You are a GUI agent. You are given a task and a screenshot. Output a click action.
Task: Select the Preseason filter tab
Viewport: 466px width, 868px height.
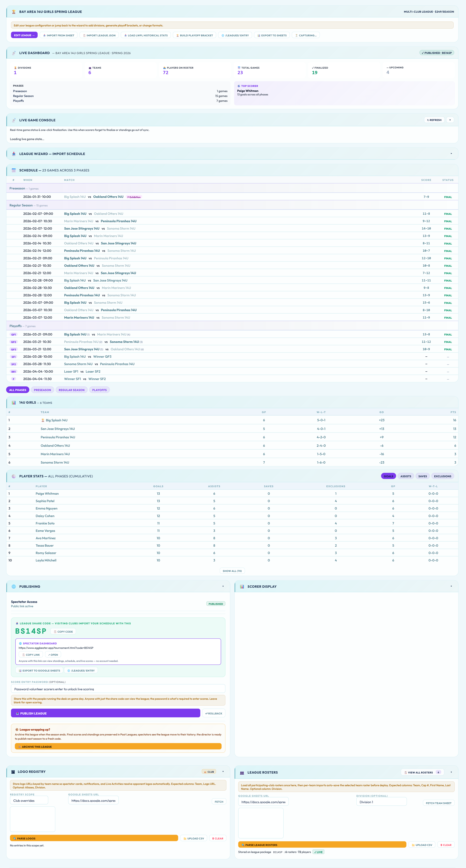[43, 390]
